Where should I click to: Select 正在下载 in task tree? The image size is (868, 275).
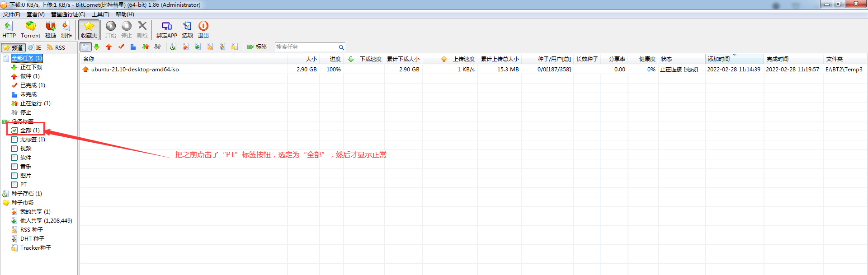(31, 67)
